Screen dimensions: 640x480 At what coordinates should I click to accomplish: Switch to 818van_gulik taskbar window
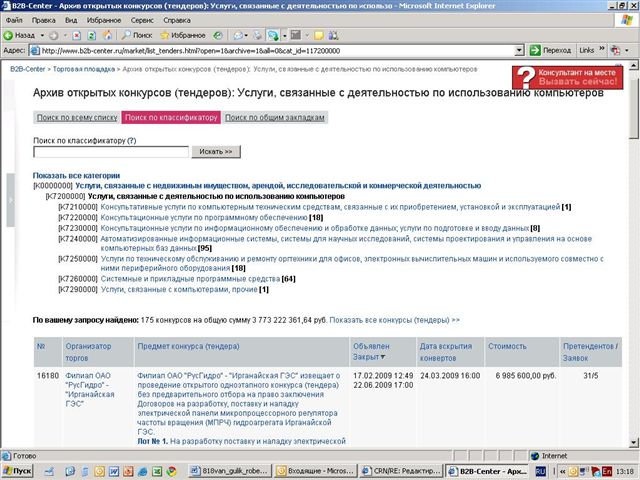[x=230, y=471]
